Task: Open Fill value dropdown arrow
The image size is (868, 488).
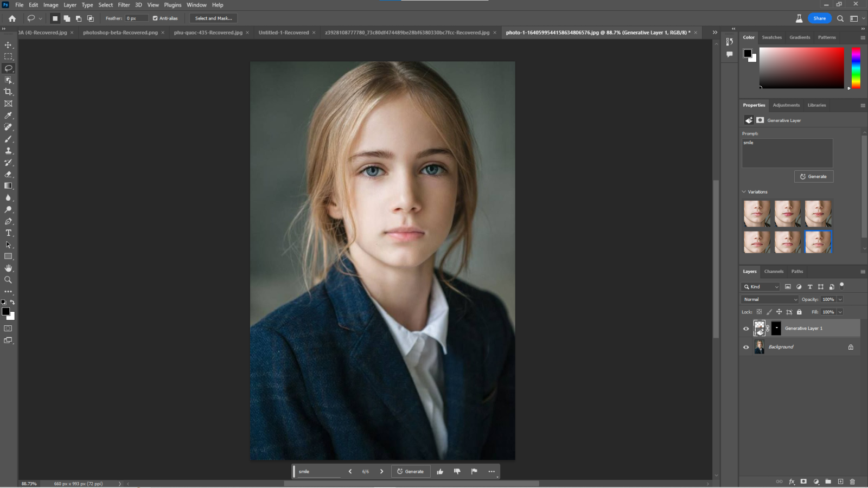Action: click(x=840, y=312)
